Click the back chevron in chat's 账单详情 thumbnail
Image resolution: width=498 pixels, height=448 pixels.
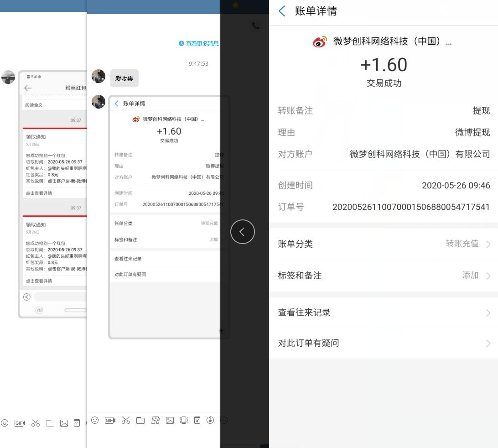tap(117, 103)
